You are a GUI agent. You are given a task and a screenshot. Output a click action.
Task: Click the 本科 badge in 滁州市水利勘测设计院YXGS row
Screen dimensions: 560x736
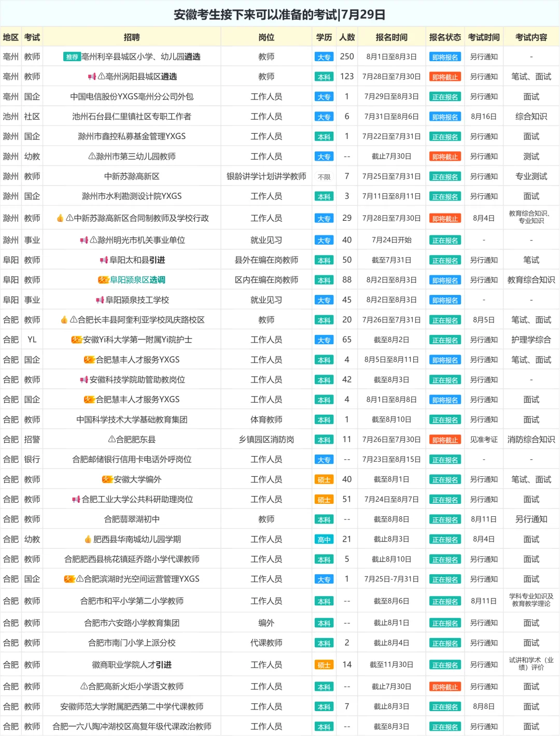click(324, 196)
